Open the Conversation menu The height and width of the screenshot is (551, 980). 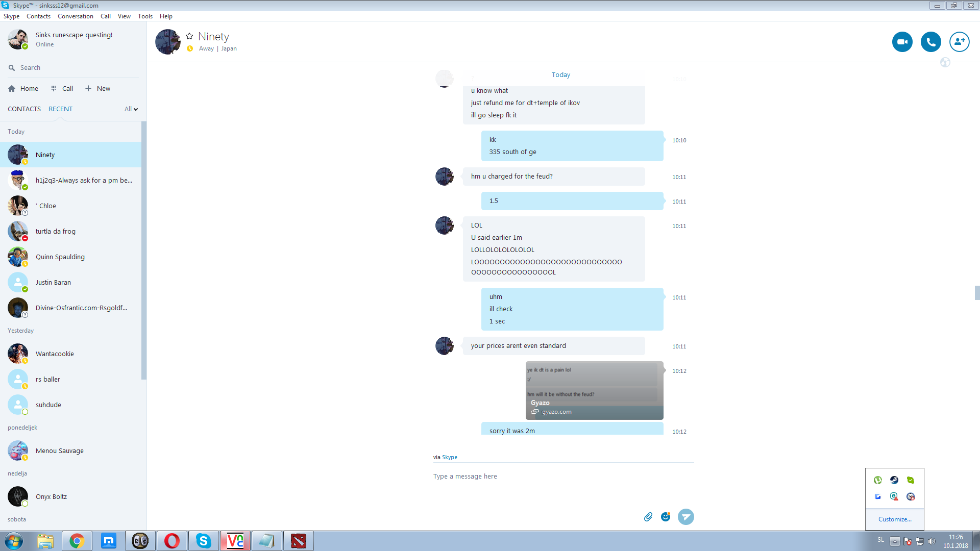[x=75, y=16]
